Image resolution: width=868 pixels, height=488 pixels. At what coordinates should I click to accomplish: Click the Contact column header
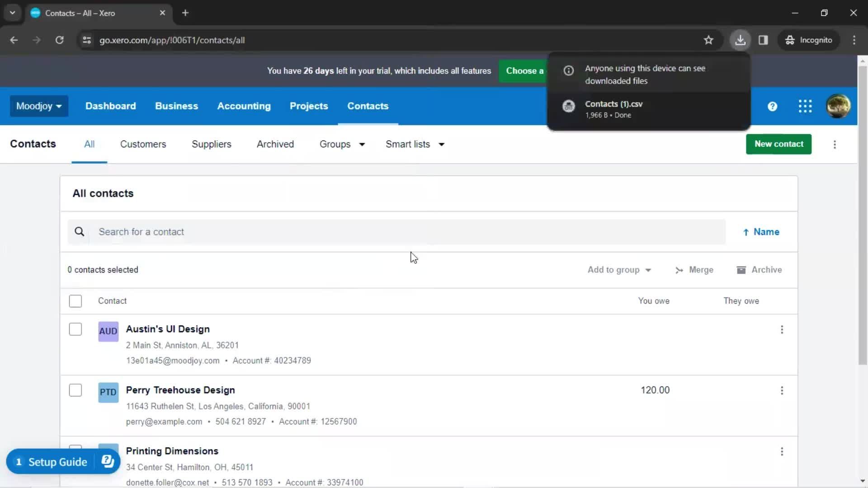tap(112, 301)
